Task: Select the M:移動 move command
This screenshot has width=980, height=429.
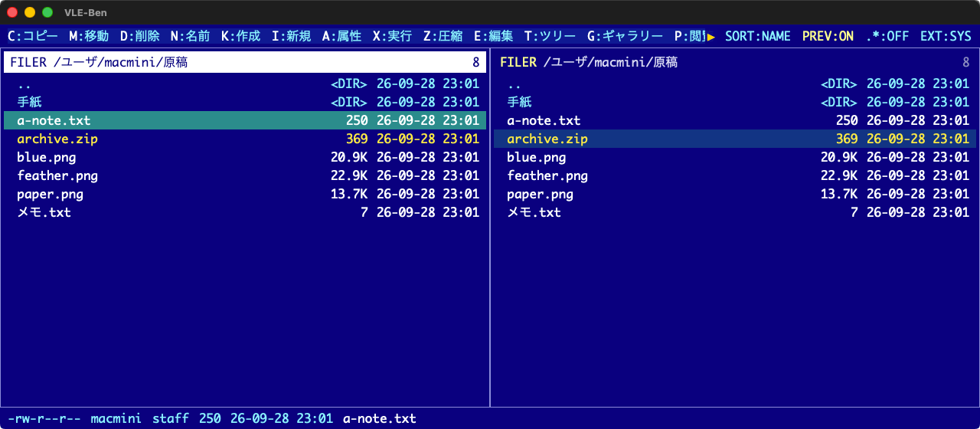Action: [x=89, y=36]
